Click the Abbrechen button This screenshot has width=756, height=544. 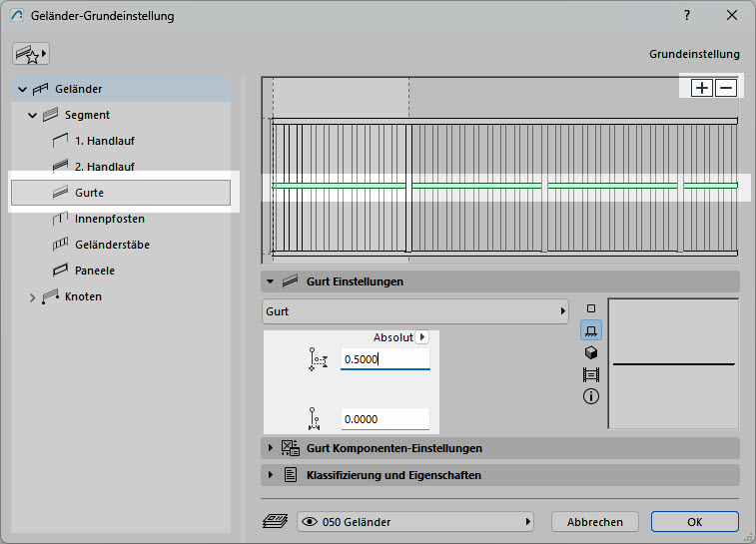coord(595,522)
